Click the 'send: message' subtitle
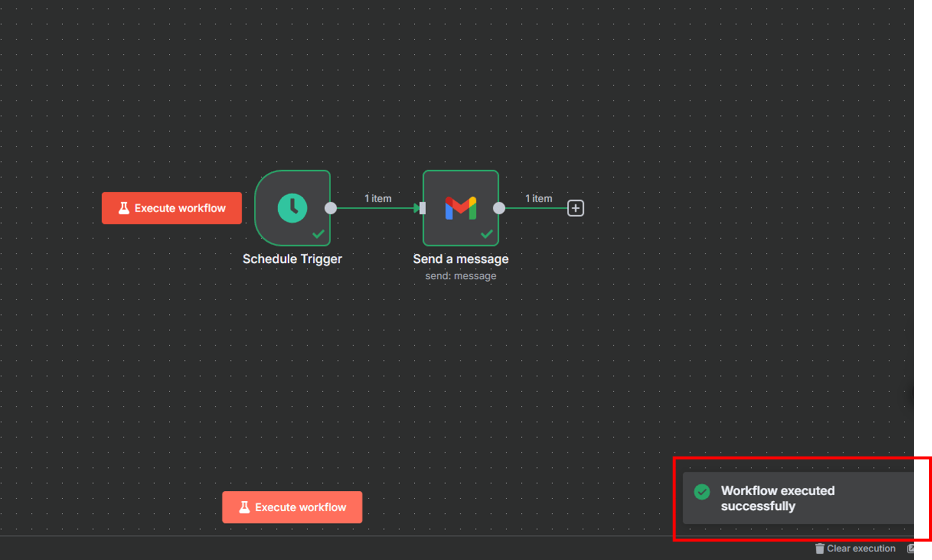932x560 pixels. [x=461, y=276]
